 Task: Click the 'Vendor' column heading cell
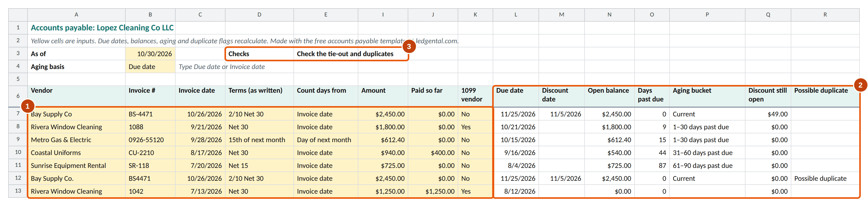[76, 96]
